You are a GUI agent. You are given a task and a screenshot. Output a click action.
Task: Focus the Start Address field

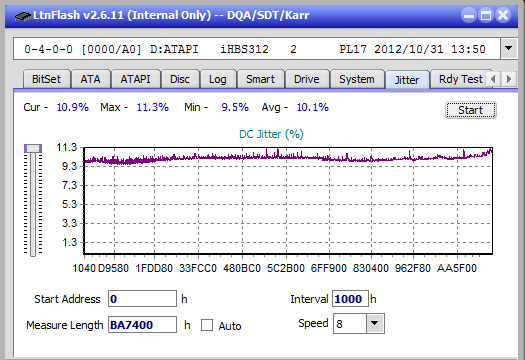tap(142, 299)
